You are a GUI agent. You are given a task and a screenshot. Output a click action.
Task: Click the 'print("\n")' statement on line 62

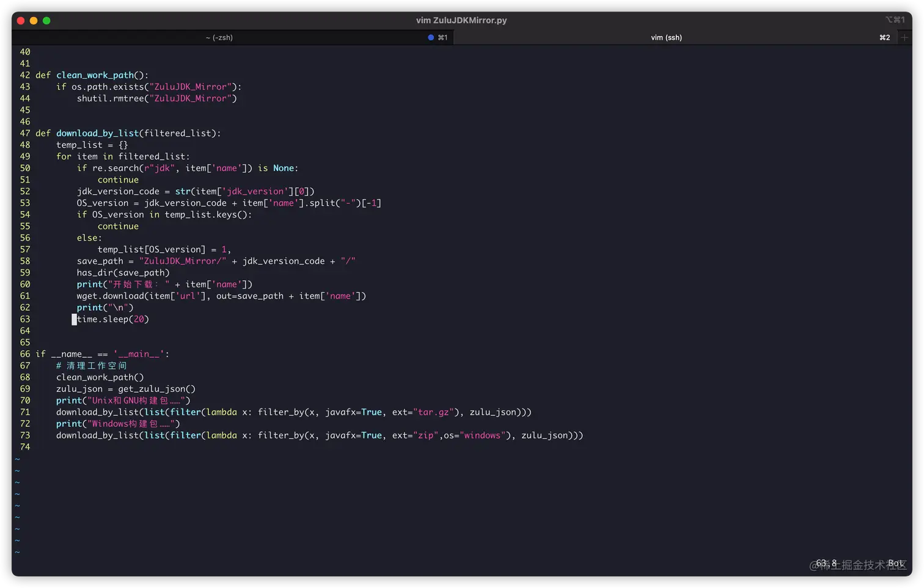[105, 307]
